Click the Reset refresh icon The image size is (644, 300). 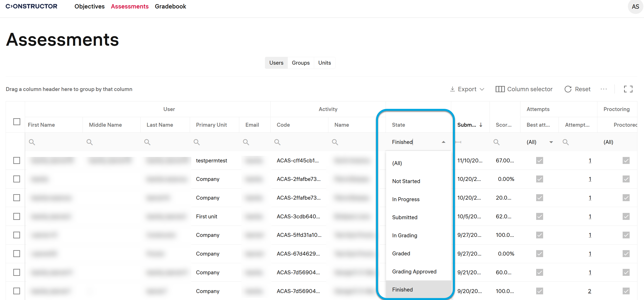568,89
